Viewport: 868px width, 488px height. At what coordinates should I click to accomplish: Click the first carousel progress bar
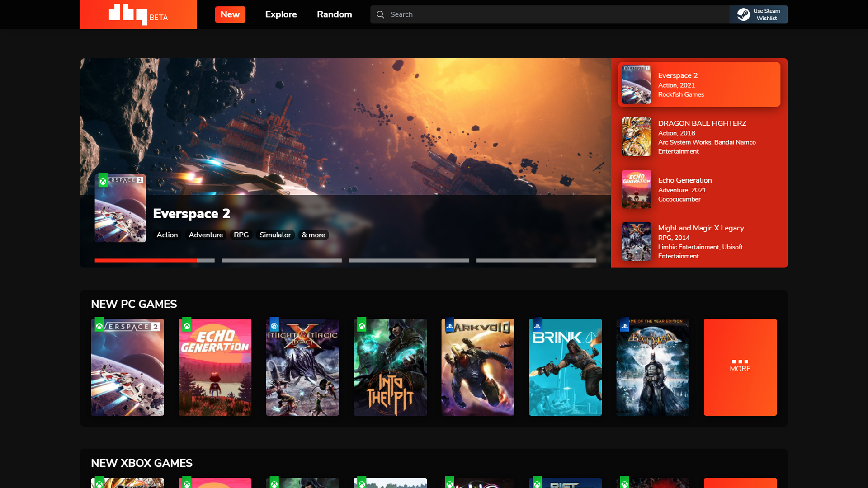coord(155,261)
